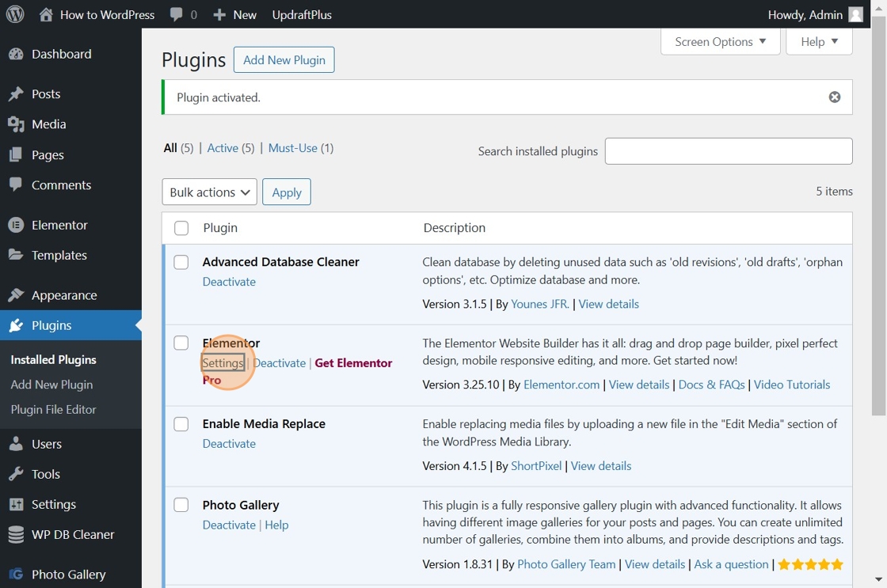Check the Enable Media Replace checkbox
The height and width of the screenshot is (588, 887).
(x=181, y=424)
